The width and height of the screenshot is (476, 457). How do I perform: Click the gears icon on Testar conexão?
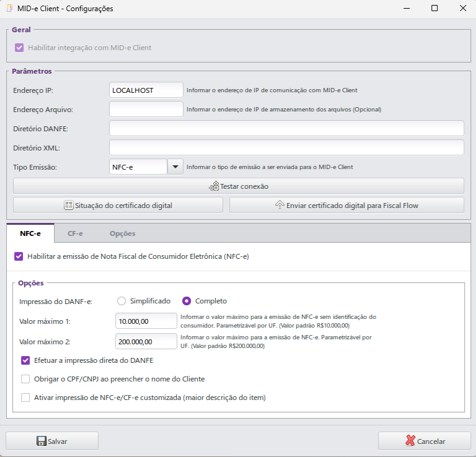(x=214, y=186)
